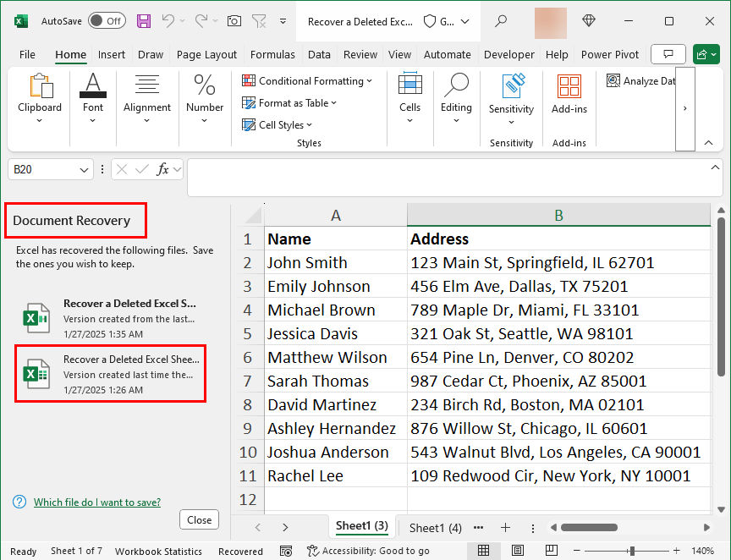Click the formula bar input

[447, 178]
